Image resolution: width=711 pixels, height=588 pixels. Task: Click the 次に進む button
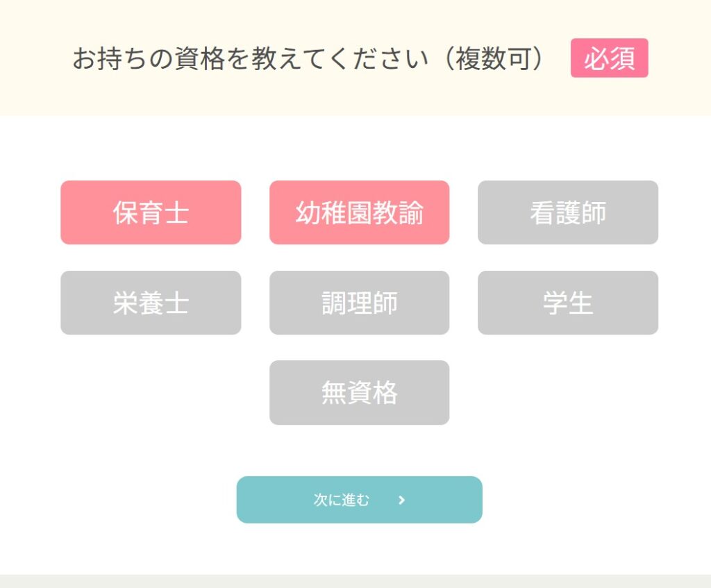click(359, 500)
